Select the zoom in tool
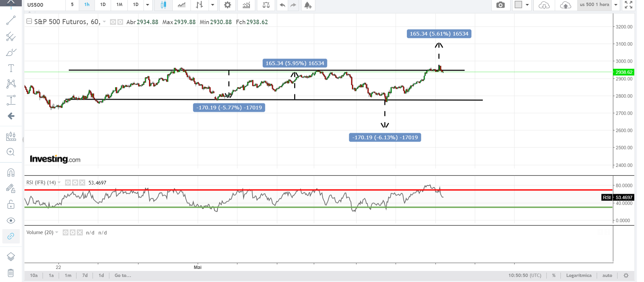644x282 pixels. (11, 152)
